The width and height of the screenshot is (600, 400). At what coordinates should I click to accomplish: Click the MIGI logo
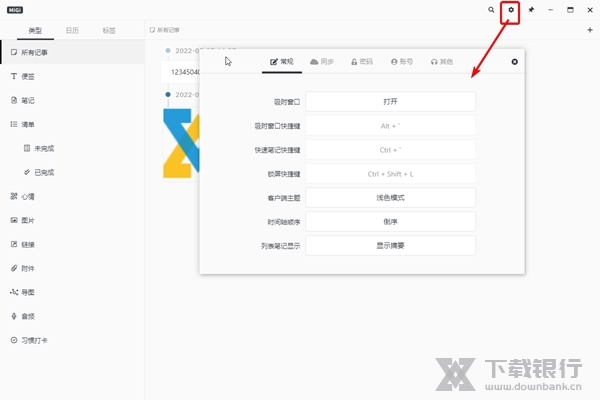click(x=15, y=10)
